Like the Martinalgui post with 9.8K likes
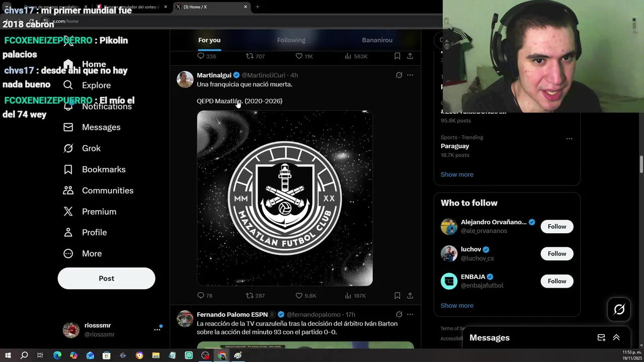The height and width of the screenshot is (362, 644). 305,296
